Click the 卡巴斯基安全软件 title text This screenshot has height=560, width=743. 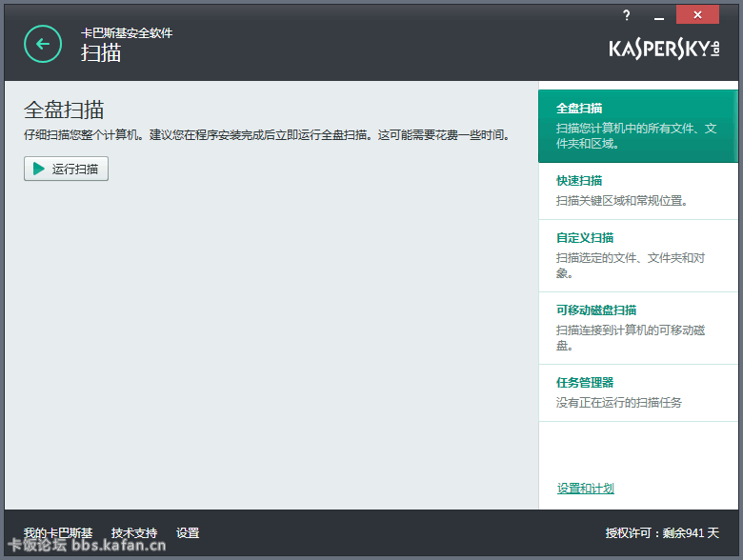pyautogui.click(x=127, y=33)
